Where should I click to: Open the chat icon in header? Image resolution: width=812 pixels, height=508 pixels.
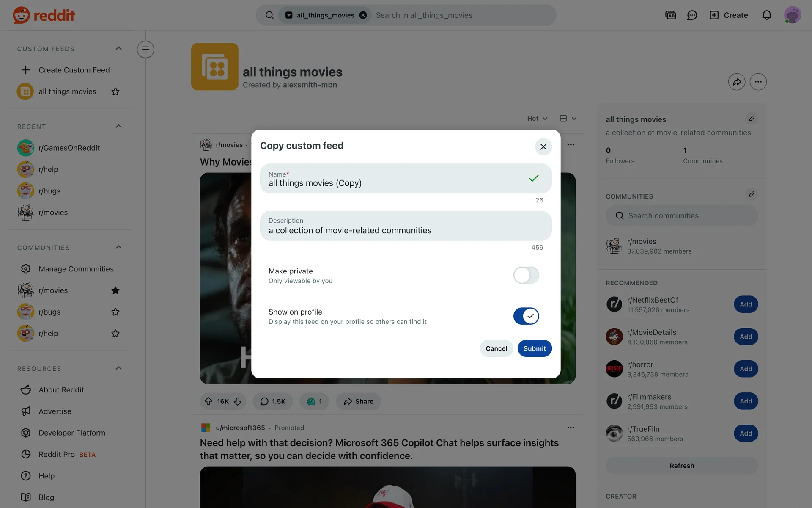point(692,15)
